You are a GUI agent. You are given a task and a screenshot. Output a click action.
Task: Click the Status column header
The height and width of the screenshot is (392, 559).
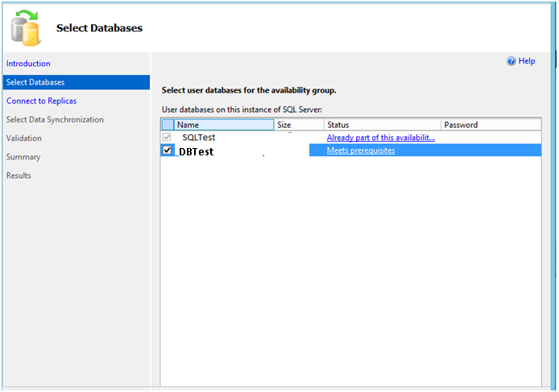[382, 125]
